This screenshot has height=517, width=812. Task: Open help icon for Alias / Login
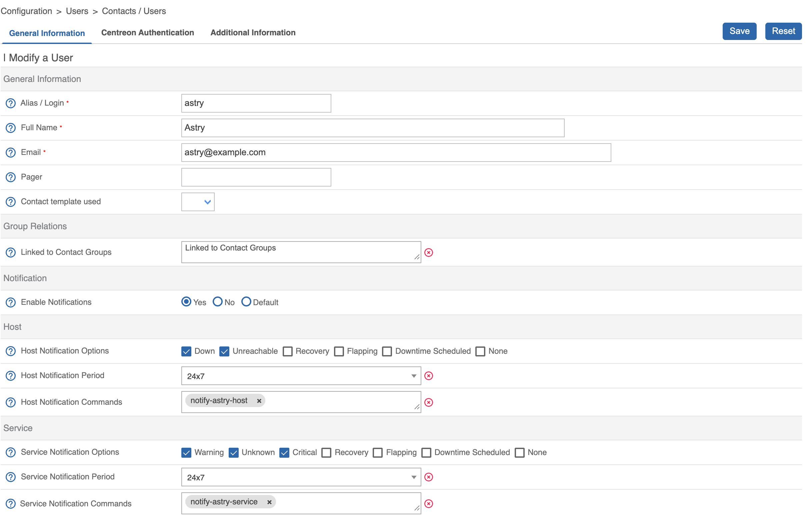click(11, 103)
